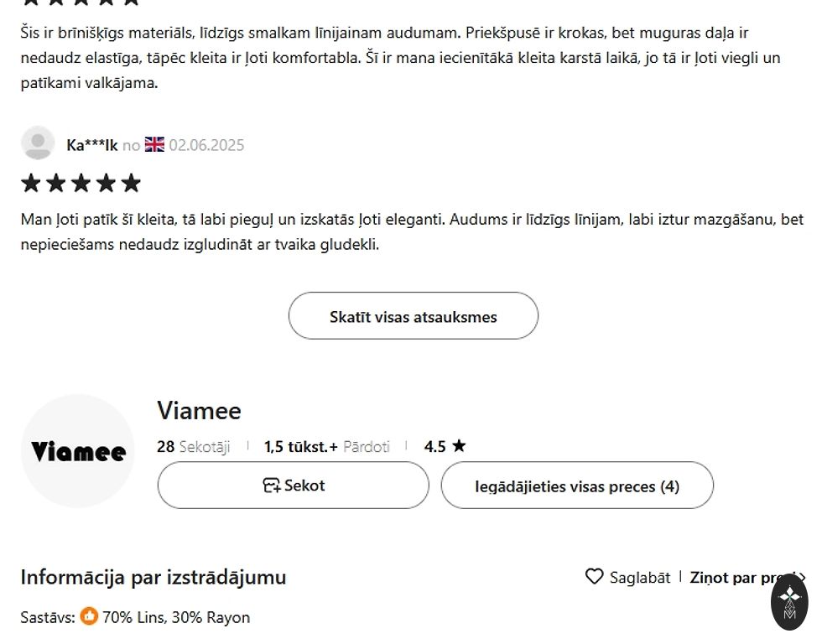The image size is (822, 644).
Task: Click the five-star rating of Ka***lk review
Action: [x=81, y=183]
